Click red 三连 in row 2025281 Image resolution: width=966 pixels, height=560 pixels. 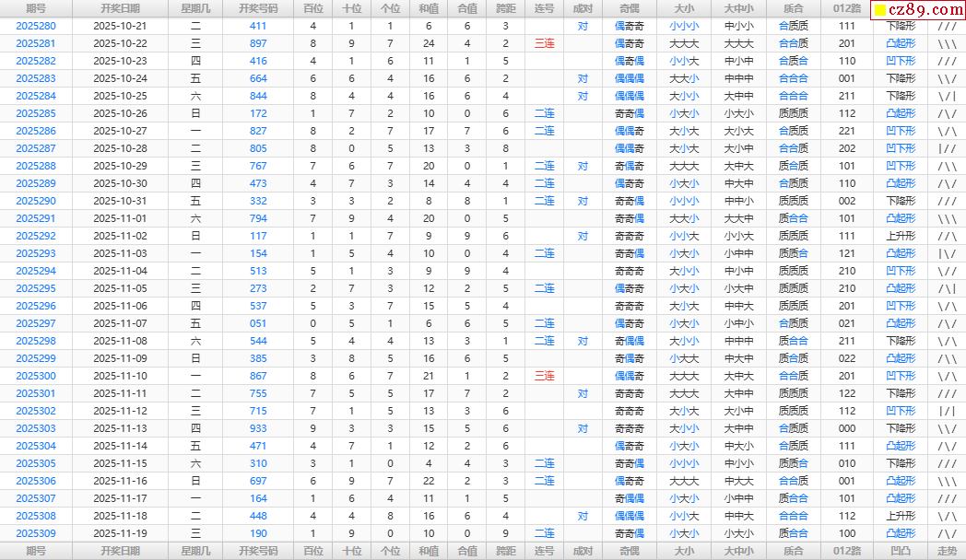pyautogui.click(x=544, y=43)
